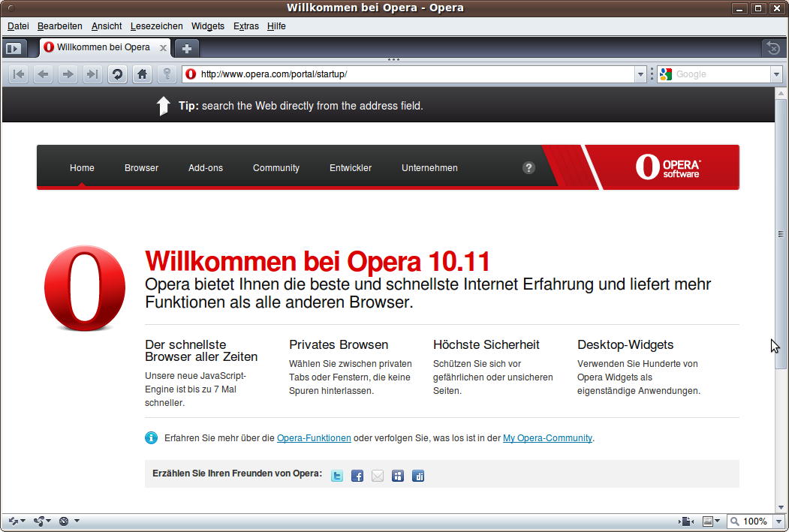789x532 pixels.
Task: Open the Ansicht menu
Action: [x=107, y=26]
